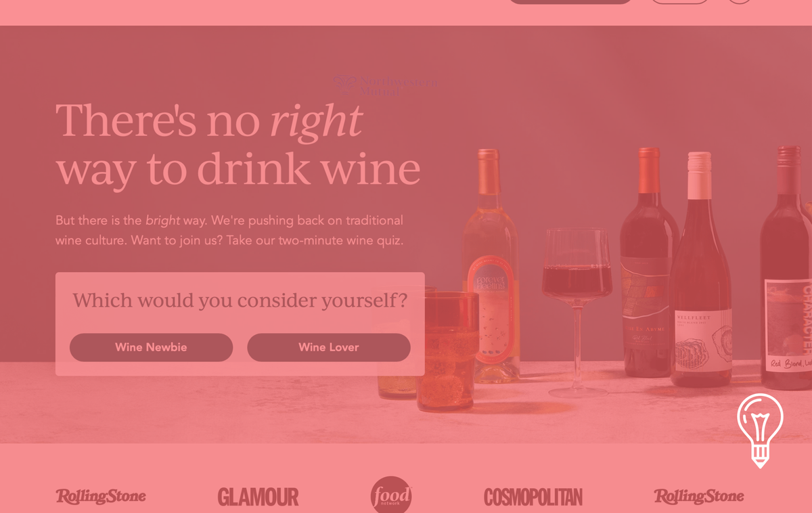The width and height of the screenshot is (812, 513).
Task: Click the dark filled header button
Action: 570,1
